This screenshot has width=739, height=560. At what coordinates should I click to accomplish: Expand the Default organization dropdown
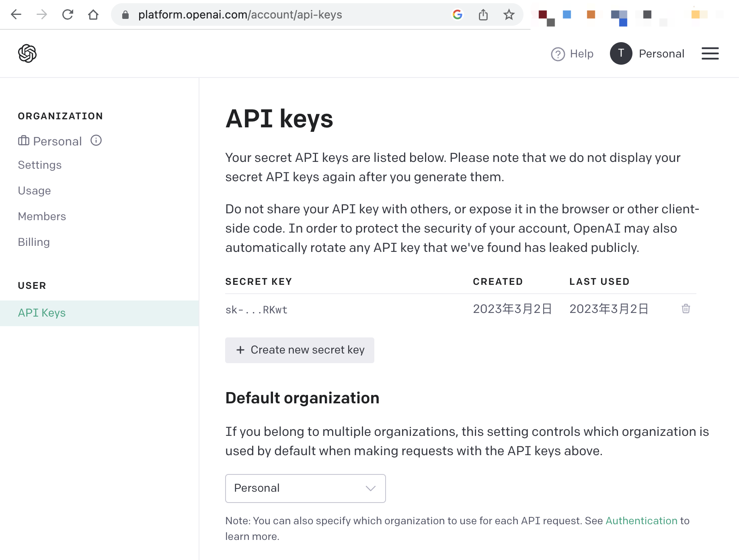(x=305, y=488)
